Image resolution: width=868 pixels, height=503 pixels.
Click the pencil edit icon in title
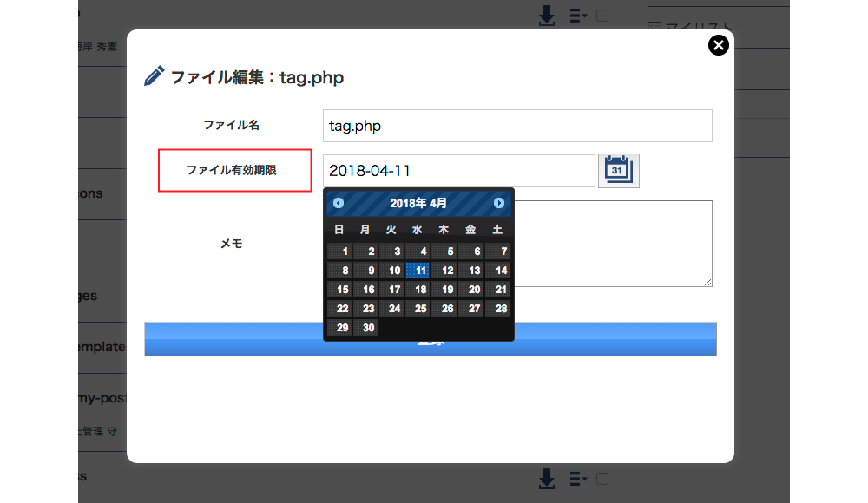click(155, 75)
